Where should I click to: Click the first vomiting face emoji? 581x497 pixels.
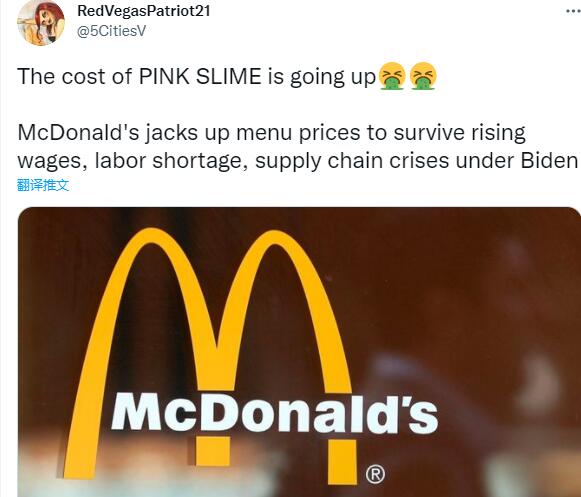point(392,76)
